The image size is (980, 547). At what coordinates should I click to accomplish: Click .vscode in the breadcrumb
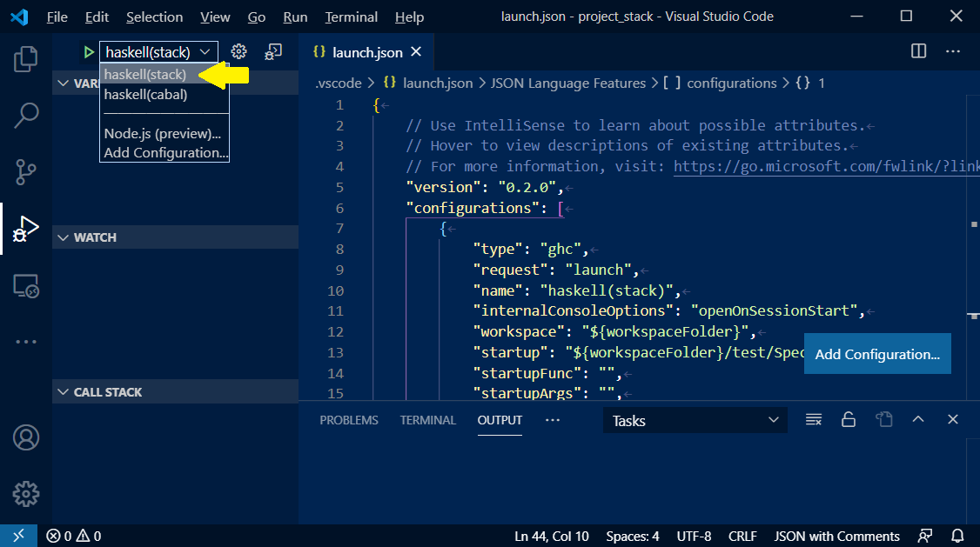(x=338, y=83)
